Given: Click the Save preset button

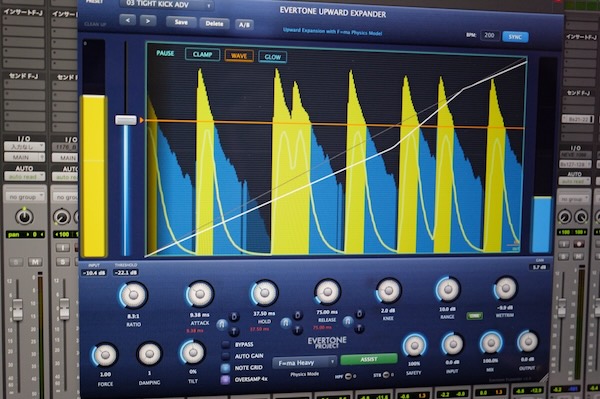Looking at the screenshot, I should pos(181,22).
